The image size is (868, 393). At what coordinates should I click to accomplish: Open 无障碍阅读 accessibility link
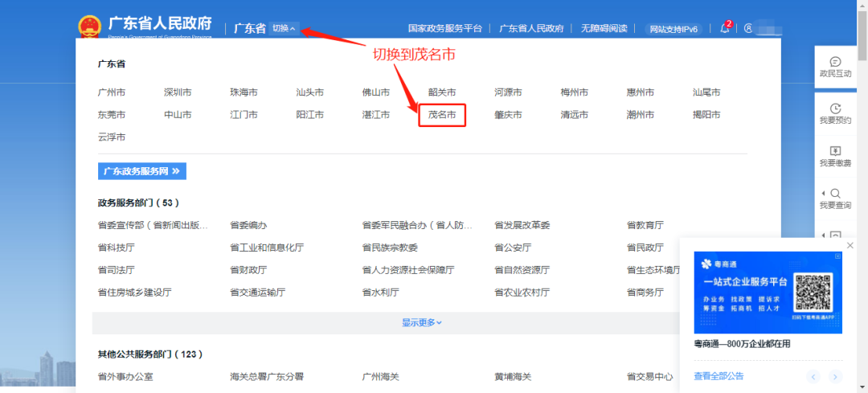pos(604,28)
